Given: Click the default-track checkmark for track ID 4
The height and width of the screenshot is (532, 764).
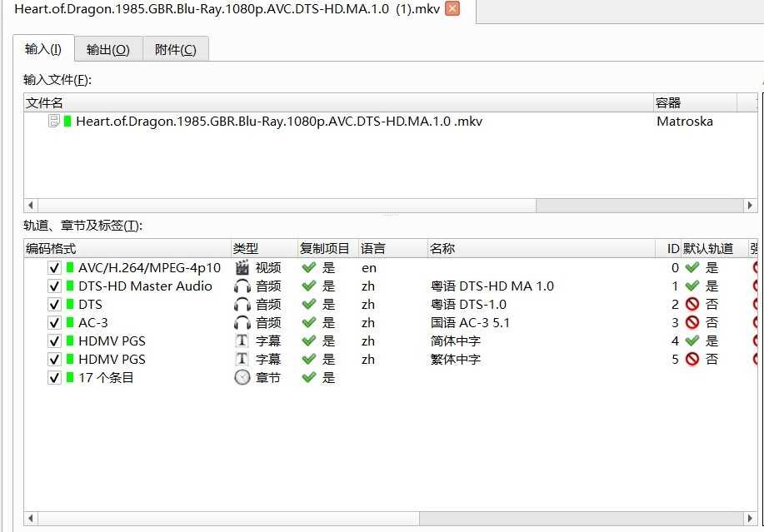Looking at the screenshot, I should [692, 341].
